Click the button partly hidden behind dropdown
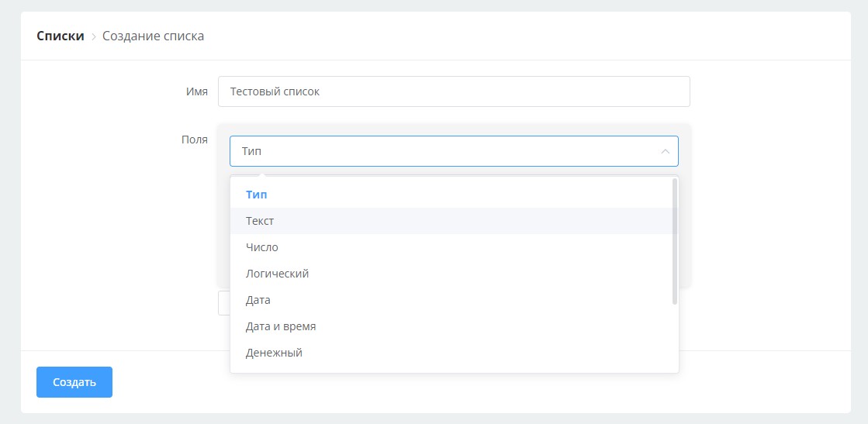This screenshot has width=868, height=424. tap(223, 303)
